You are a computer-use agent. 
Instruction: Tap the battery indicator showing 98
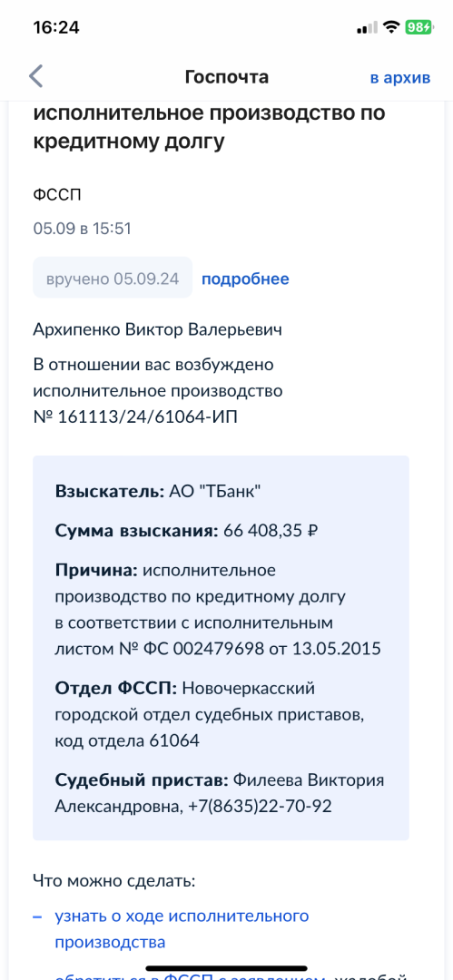[x=419, y=27]
